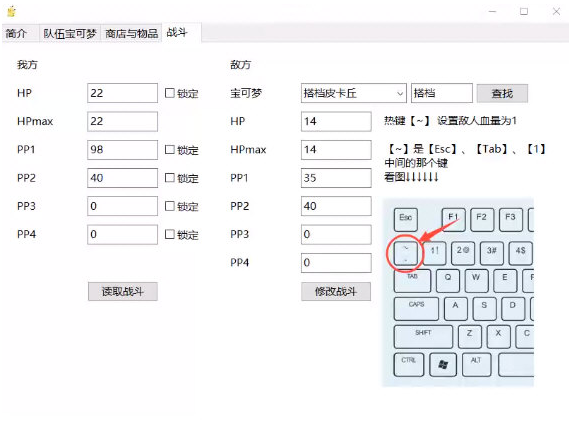Focus enemy HPmax field showing 14

[336, 150]
